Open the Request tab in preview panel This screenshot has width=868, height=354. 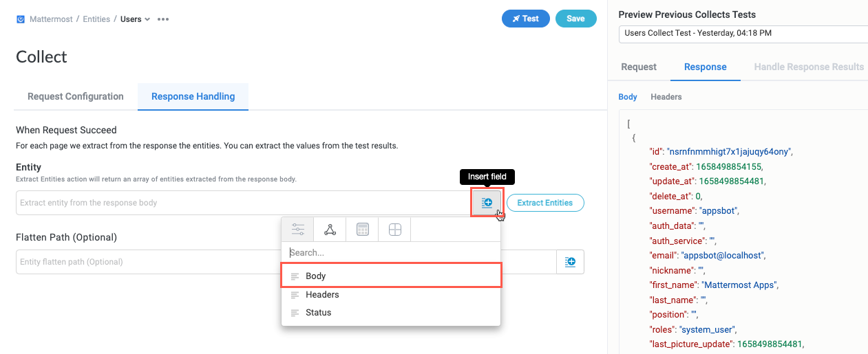point(639,67)
